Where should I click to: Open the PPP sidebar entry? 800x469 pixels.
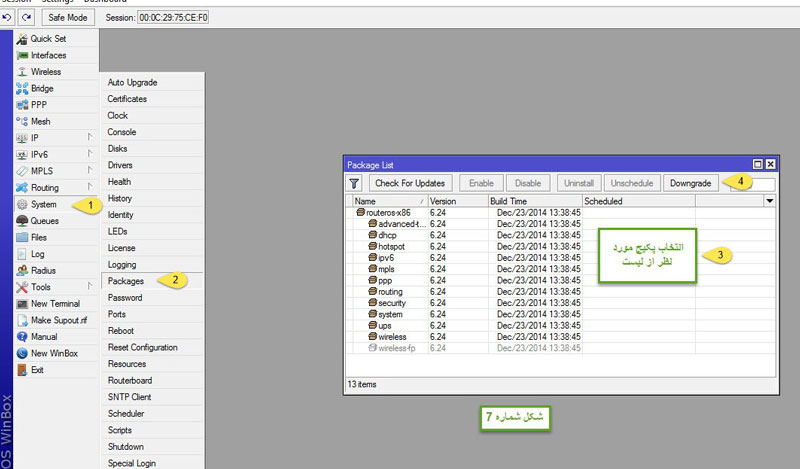pyautogui.click(x=56, y=105)
